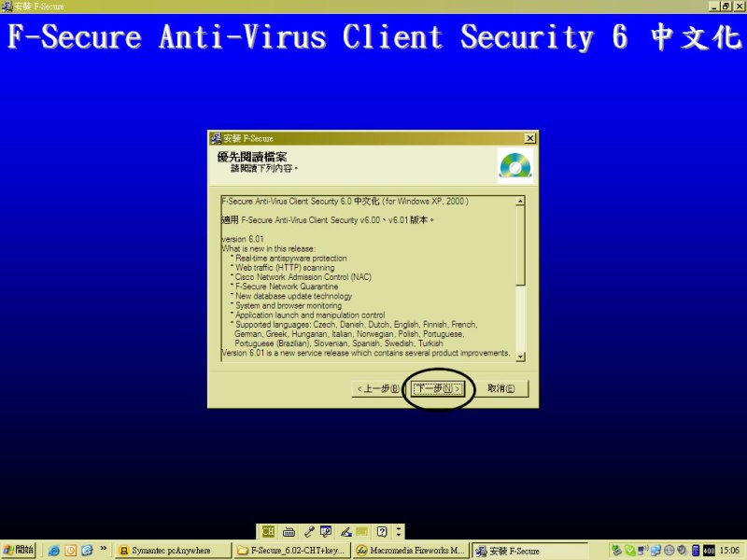Click 'System and browser monitoring' line
The height and width of the screenshot is (560, 747).
click(x=289, y=306)
